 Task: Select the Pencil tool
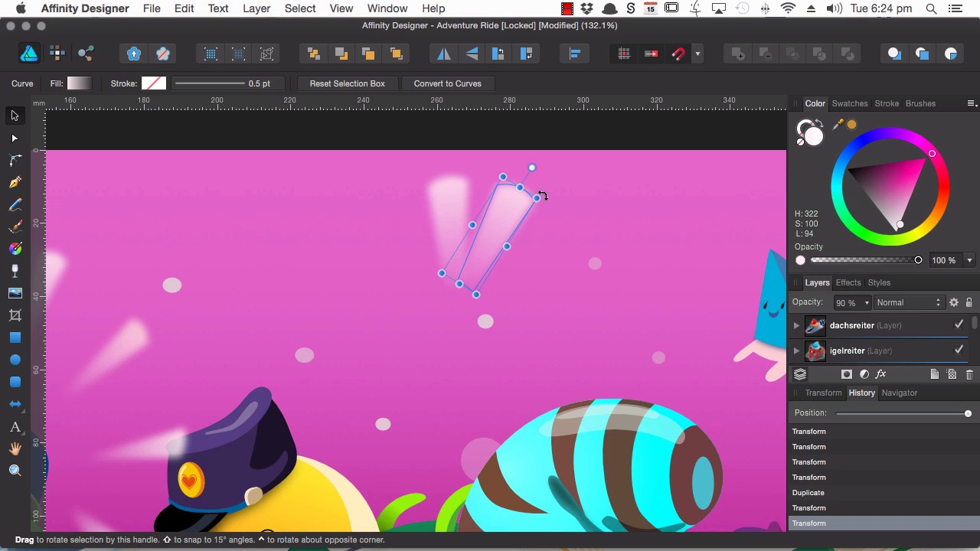click(15, 204)
